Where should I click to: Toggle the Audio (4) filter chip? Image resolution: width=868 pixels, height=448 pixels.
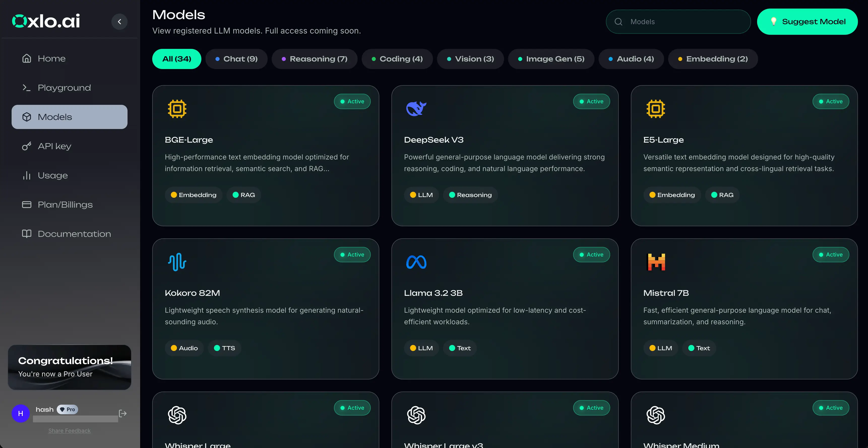[x=631, y=59]
